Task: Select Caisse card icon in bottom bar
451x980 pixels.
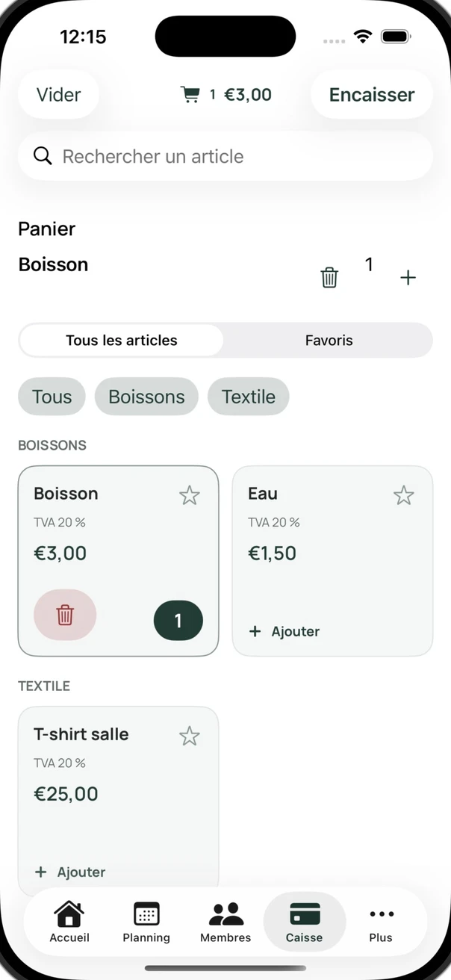Action: 305,914
